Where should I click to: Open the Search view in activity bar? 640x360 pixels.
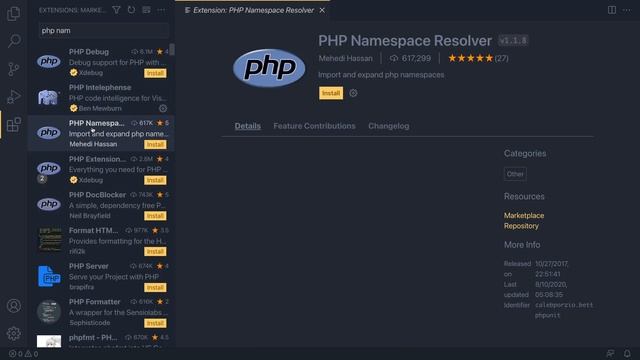pyautogui.click(x=13, y=40)
